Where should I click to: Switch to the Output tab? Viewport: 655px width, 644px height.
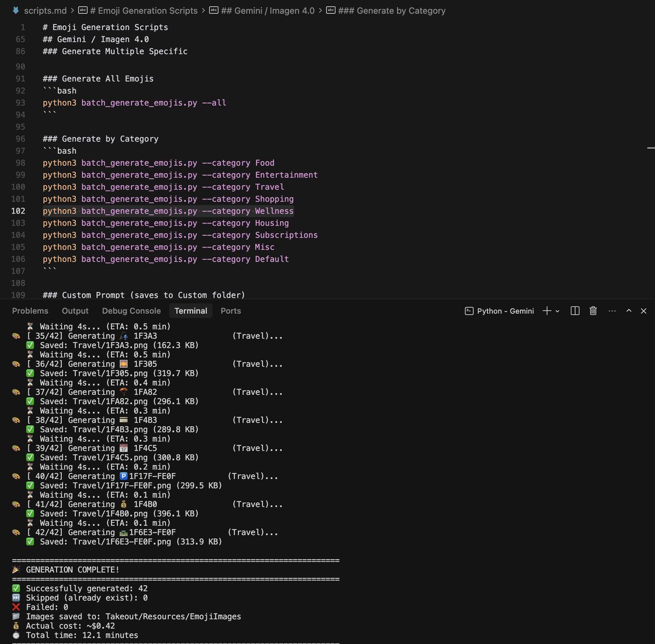pyautogui.click(x=75, y=311)
